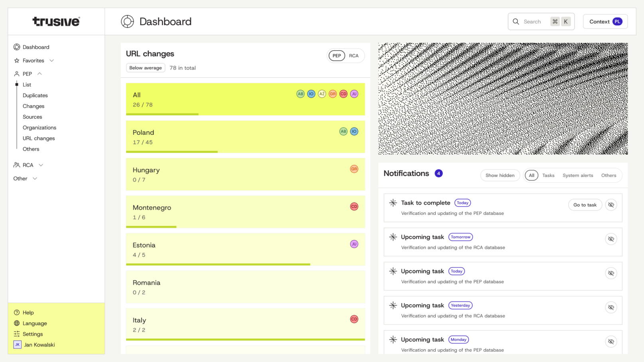Click the 'Show hidden' button
Image resolution: width=644 pixels, height=362 pixels.
(x=500, y=175)
